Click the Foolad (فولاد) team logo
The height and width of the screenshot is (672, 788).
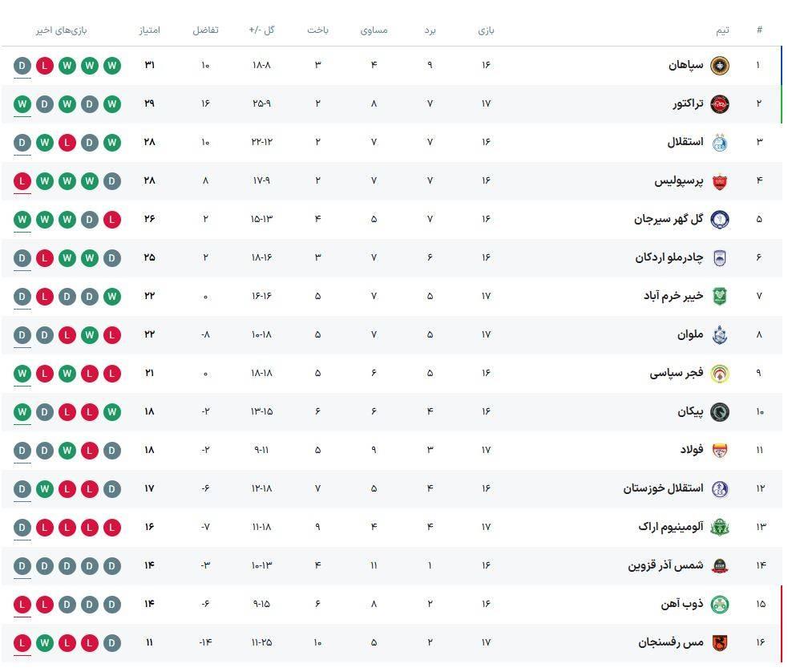(x=720, y=450)
